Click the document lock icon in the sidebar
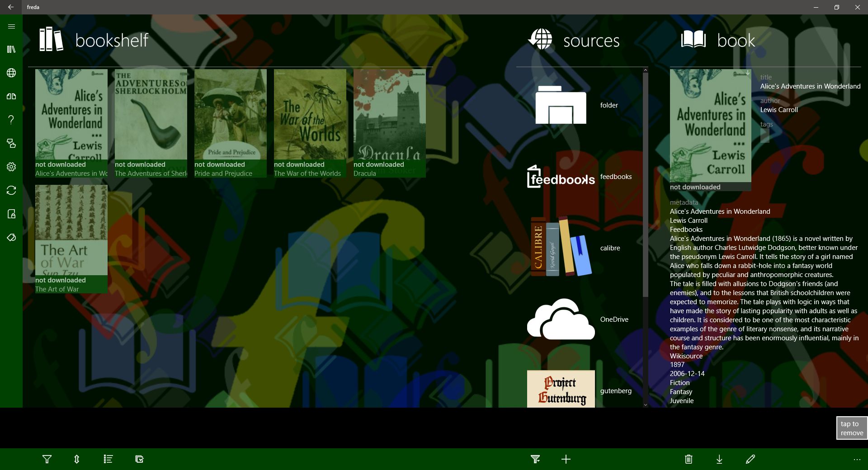868x470 pixels. click(x=11, y=214)
